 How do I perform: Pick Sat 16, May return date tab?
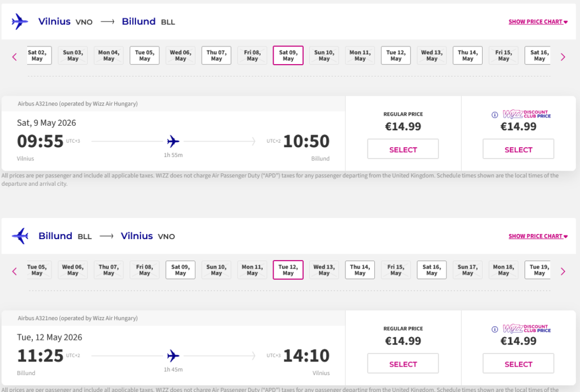point(432,270)
